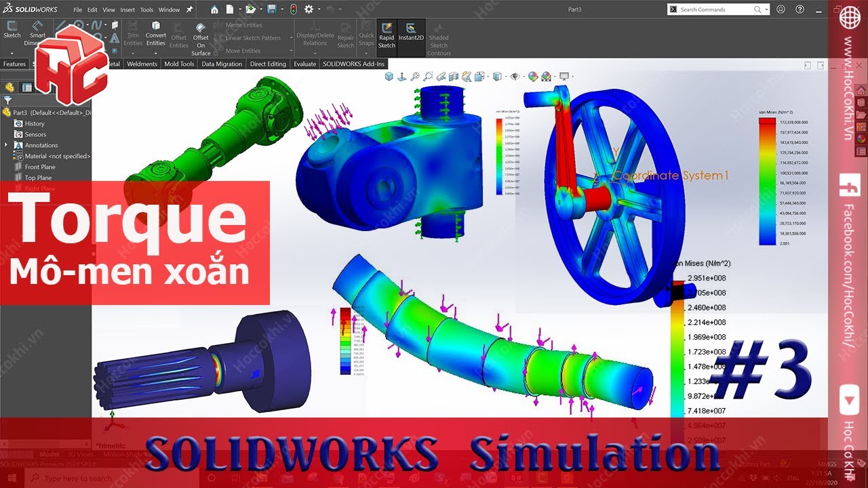Viewport: 868px width, 488px height.
Task: Open the Options gear icon
Action: click(x=309, y=9)
